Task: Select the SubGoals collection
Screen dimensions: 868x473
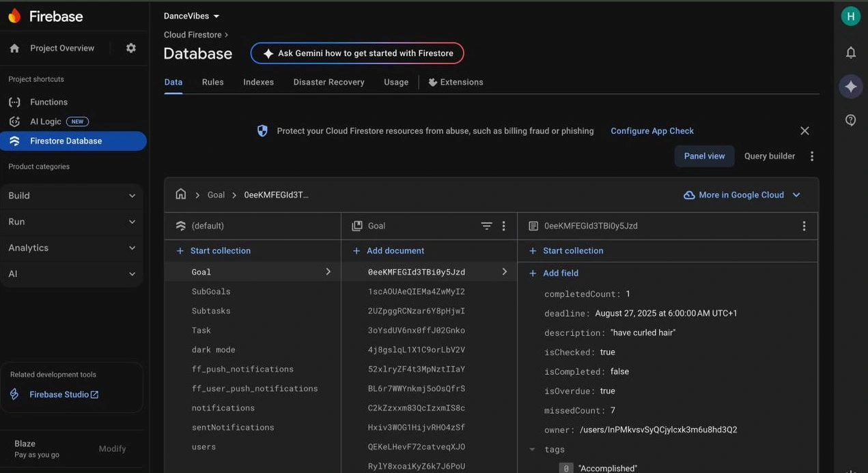Action: point(211,291)
